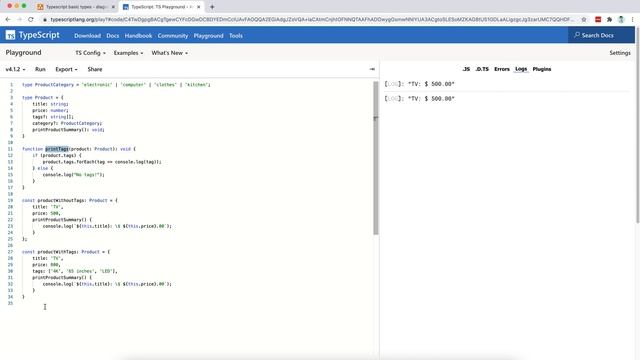Bookmark this page with the star icon
The image size is (640, 360).
[584, 19]
